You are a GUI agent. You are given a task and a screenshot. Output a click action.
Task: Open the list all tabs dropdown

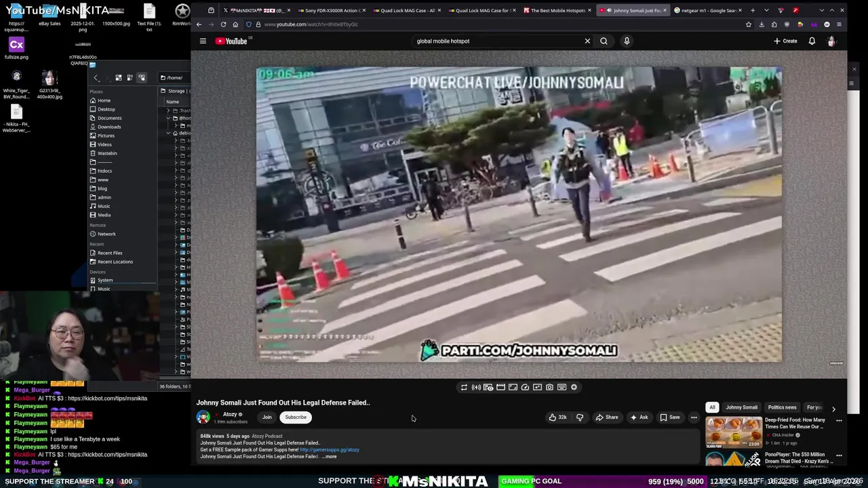[766, 10]
